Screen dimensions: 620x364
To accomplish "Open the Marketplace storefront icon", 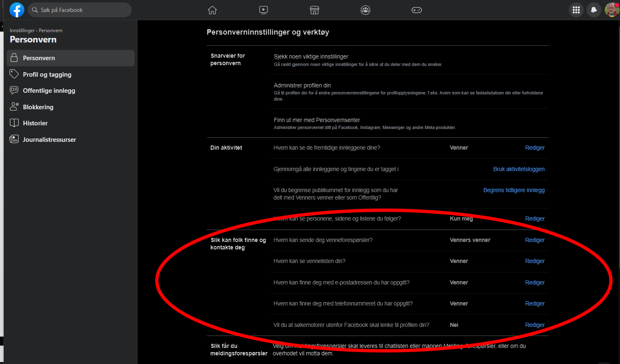I will [x=315, y=10].
